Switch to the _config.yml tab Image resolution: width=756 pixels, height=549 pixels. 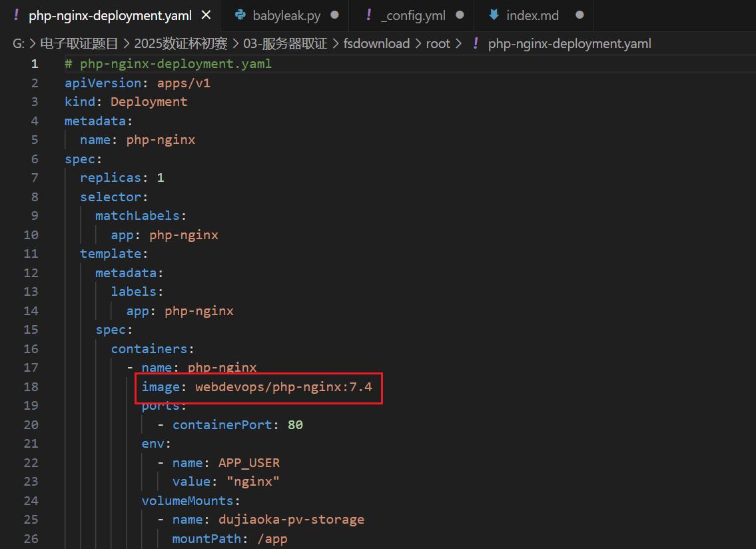[413, 15]
